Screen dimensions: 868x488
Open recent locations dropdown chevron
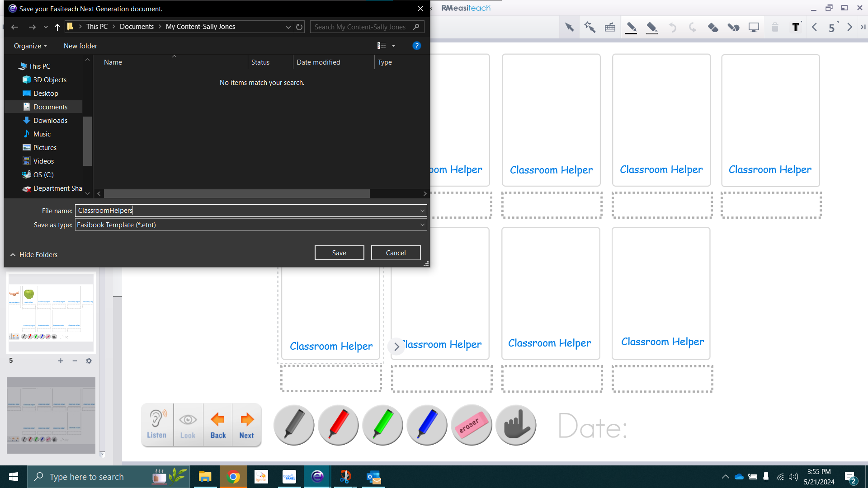46,27
